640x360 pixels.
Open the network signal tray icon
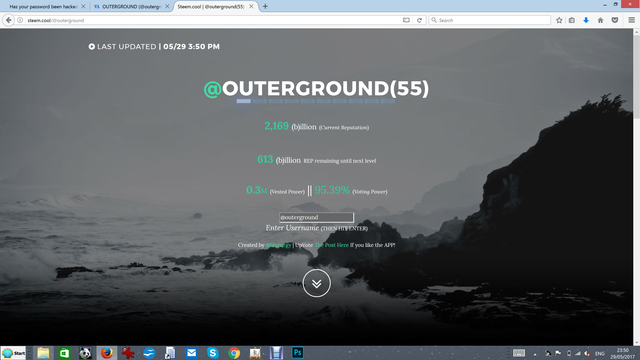pyautogui.click(x=578, y=353)
